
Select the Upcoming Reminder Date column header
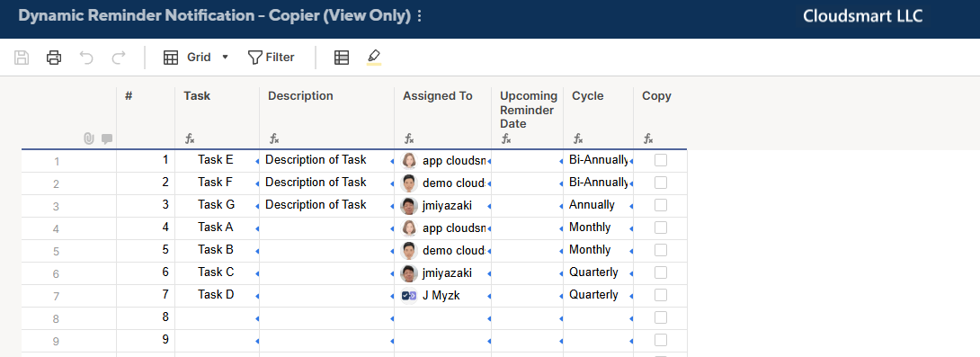click(528, 118)
